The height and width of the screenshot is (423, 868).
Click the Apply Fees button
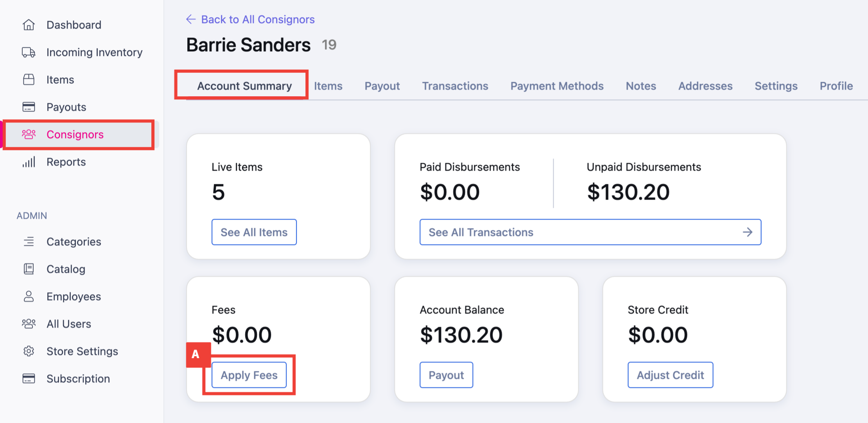pyautogui.click(x=249, y=375)
